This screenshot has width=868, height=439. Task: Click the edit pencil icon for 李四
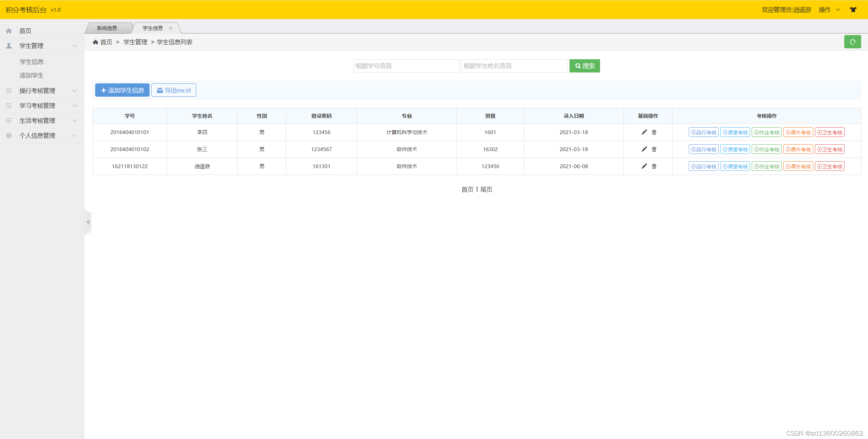pos(644,132)
